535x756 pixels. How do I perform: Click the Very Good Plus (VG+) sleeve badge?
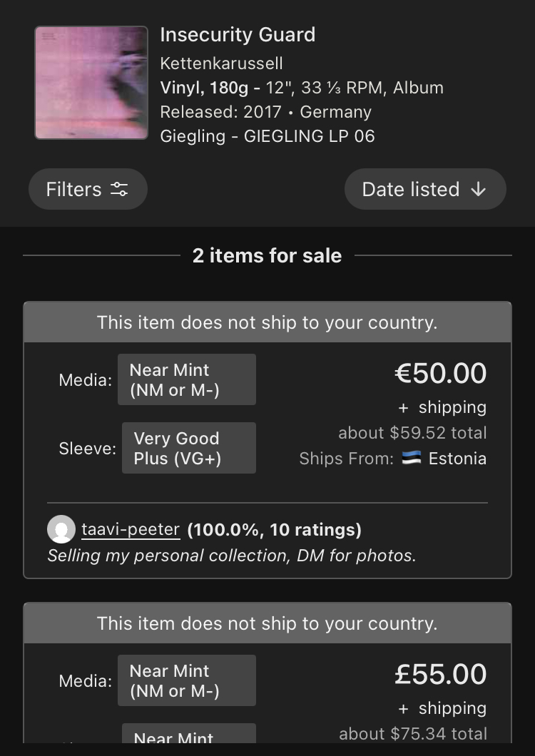pos(188,448)
